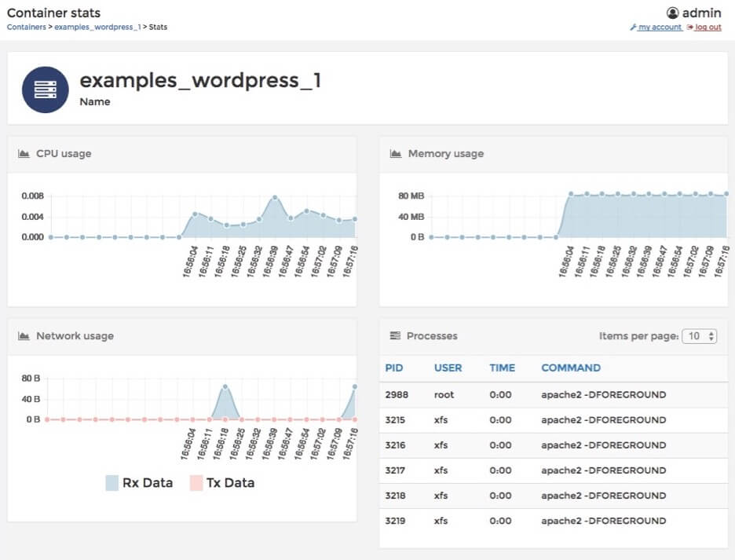Image resolution: width=735 pixels, height=560 pixels.
Task: Click the 0:00 time in PID 2988 row
Action: pos(500,395)
